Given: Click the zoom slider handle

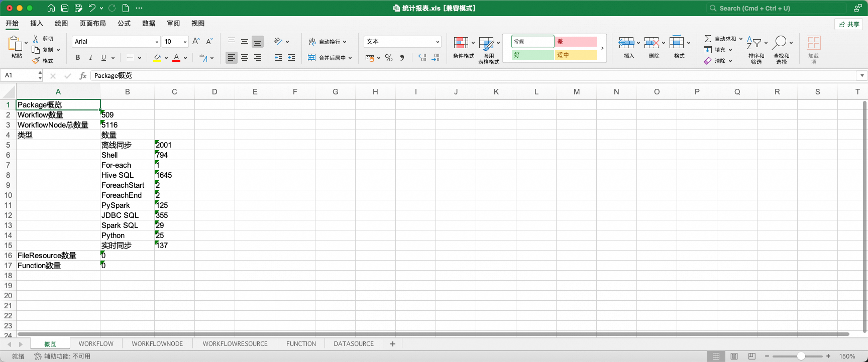Looking at the screenshot, I should click(x=801, y=356).
